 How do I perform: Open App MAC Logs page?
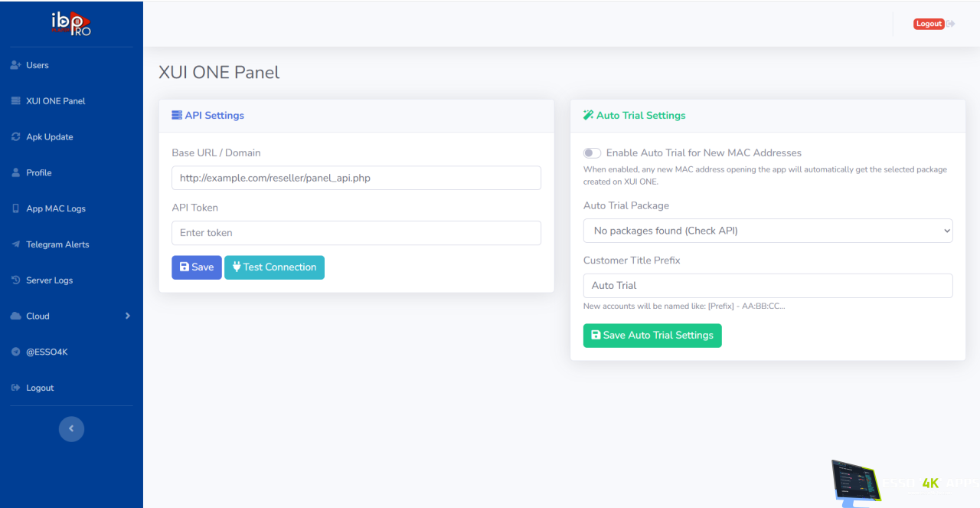pyautogui.click(x=71, y=208)
